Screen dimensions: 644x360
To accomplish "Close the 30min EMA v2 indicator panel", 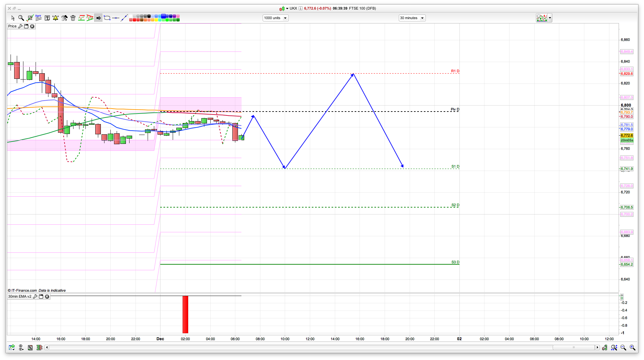I will click(47, 297).
